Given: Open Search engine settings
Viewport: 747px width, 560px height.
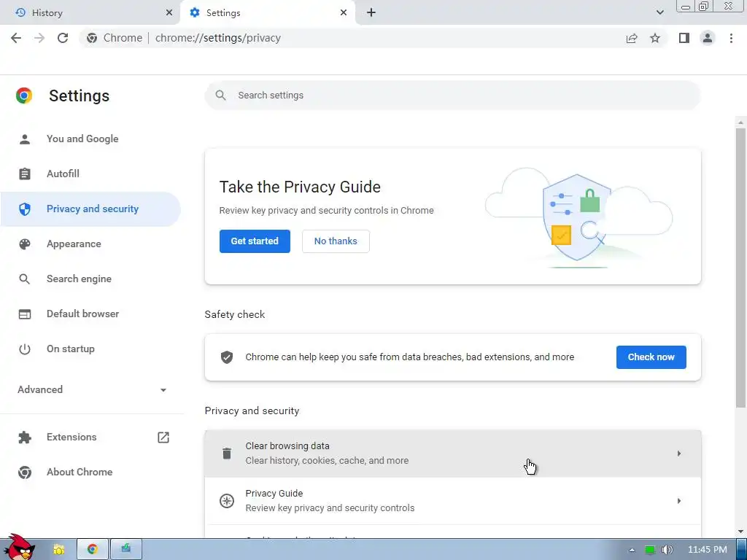Looking at the screenshot, I should point(90,279).
